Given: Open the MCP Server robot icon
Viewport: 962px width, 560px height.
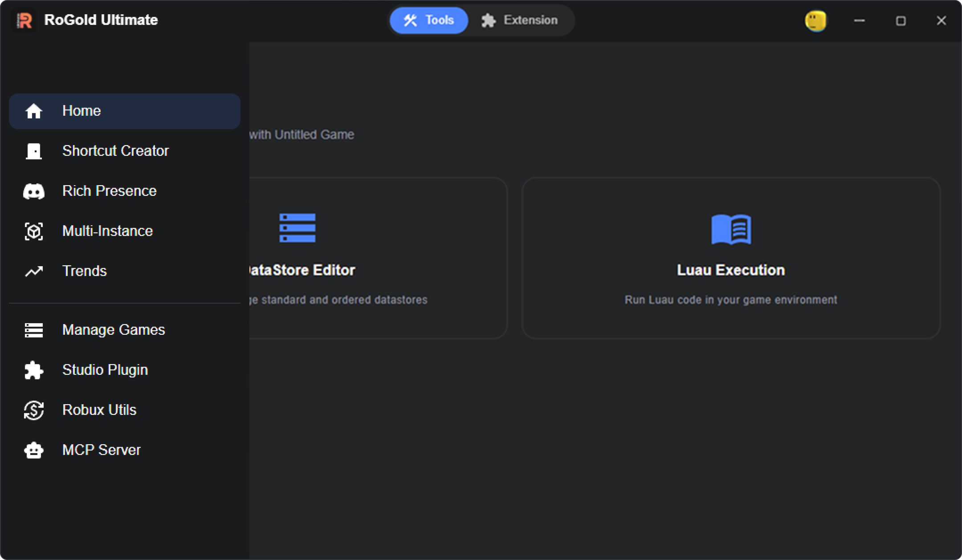Looking at the screenshot, I should pyautogui.click(x=34, y=450).
